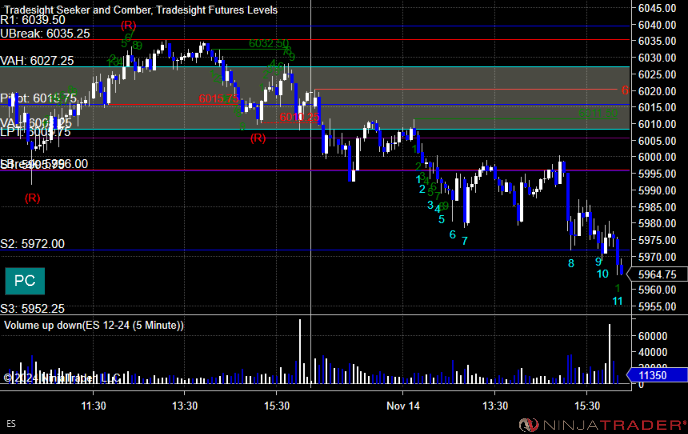Click the teal PC button
688x434 pixels.
(x=25, y=281)
